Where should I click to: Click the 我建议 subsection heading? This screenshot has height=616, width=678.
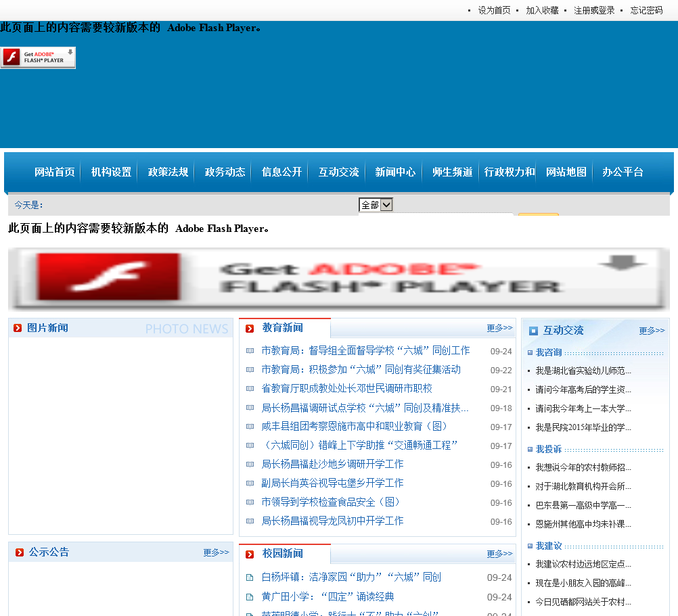pyautogui.click(x=549, y=546)
